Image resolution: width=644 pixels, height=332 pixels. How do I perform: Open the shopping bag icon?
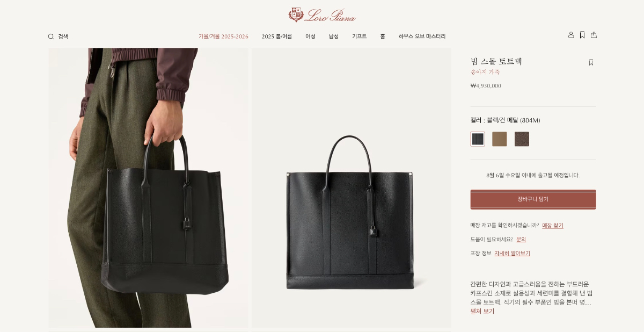(594, 35)
